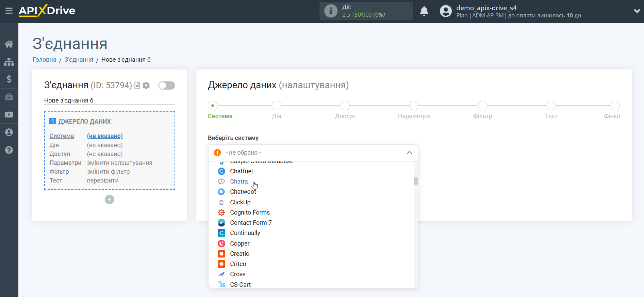Open the notifications bell
Viewport: 644px width, 297px height.
(x=424, y=11)
